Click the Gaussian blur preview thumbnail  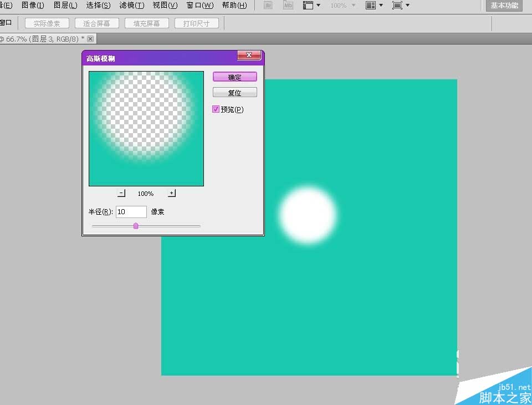click(x=146, y=128)
